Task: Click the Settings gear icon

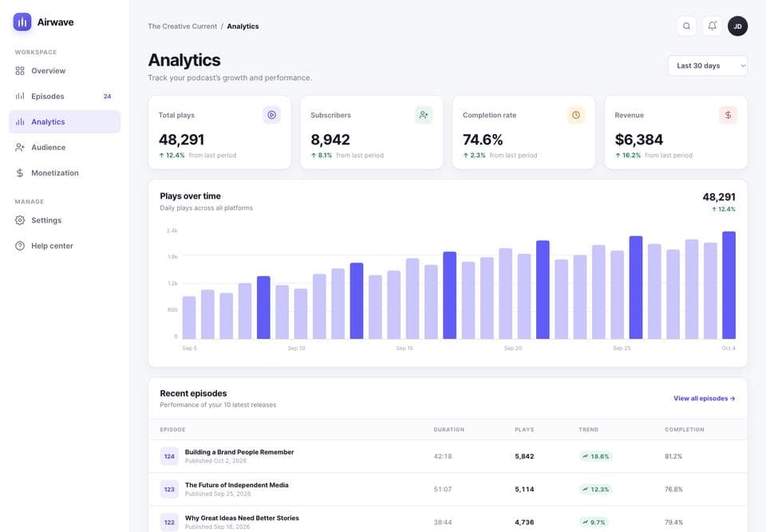Action: click(x=20, y=220)
